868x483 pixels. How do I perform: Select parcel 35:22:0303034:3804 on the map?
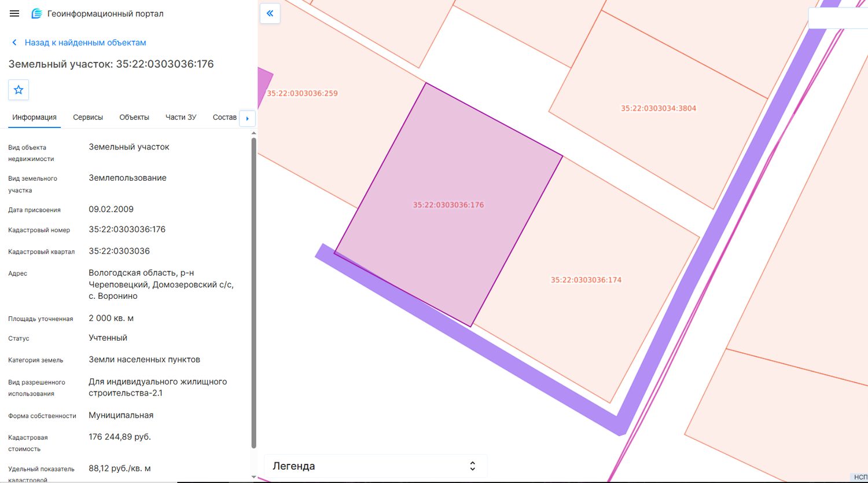[x=659, y=108]
